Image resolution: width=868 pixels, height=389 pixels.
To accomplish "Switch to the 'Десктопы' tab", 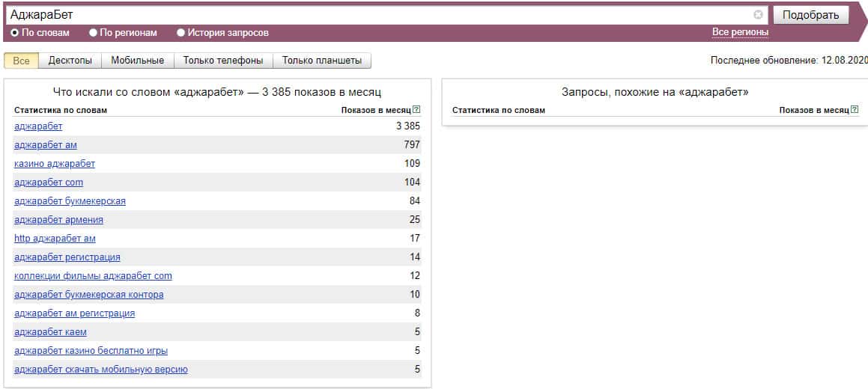I will pyautogui.click(x=70, y=61).
